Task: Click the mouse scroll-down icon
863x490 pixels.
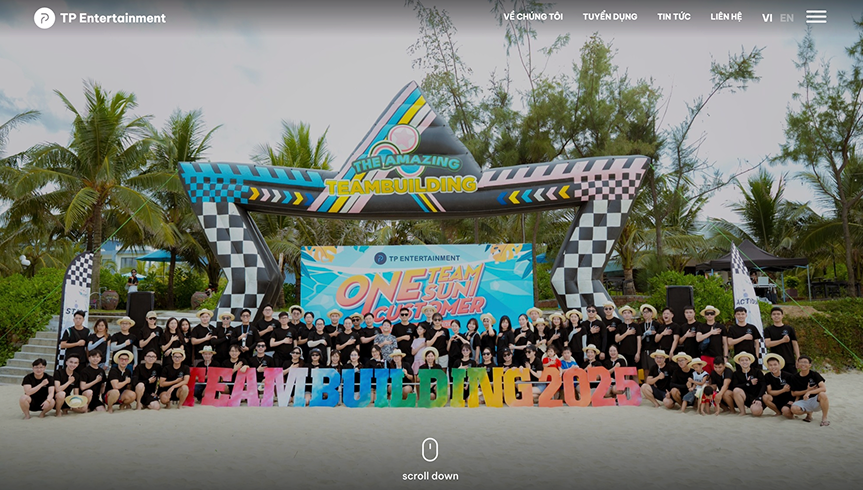Action: coord(430,450)
